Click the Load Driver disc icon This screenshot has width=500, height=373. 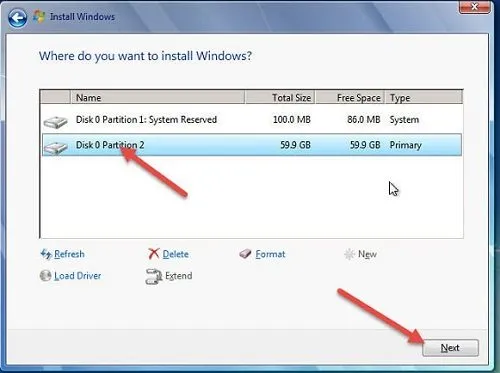pyautogui.click(x=45, y=276)
